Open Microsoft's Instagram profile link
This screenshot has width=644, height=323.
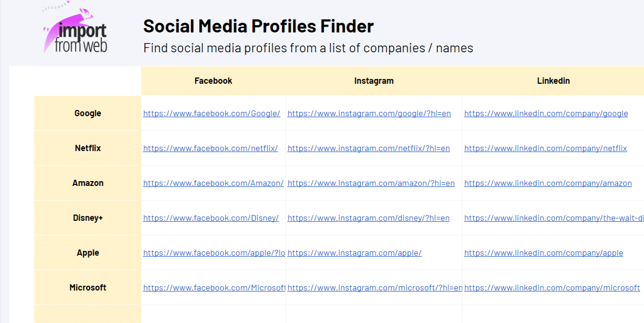374,288
